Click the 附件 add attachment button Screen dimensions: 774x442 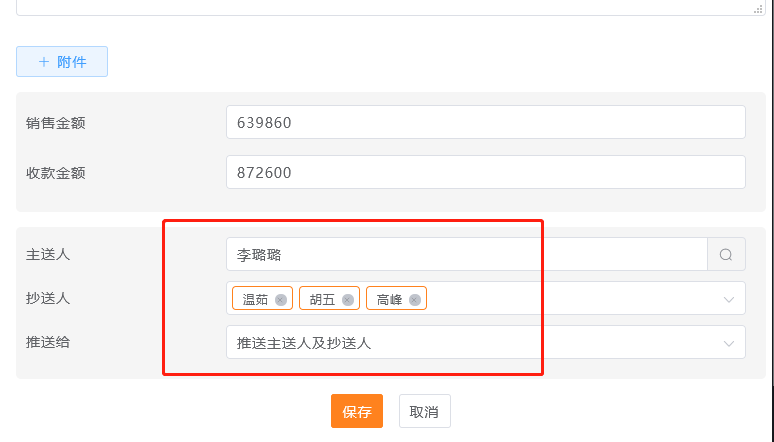pos(62,62)
